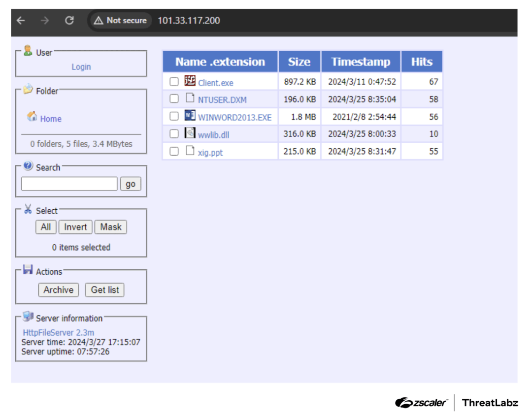Select the wwlib.dll checkbox

174,133
